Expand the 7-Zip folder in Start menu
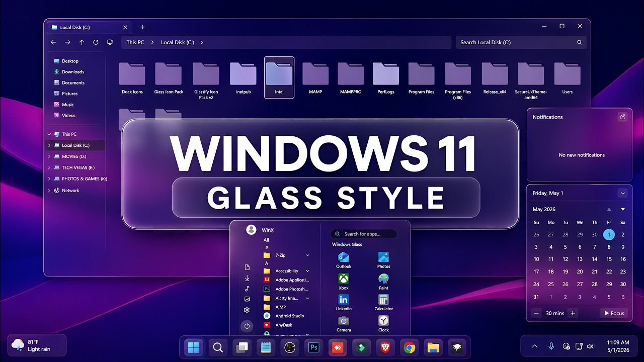644x362 pixels. [x=307, y=255]
